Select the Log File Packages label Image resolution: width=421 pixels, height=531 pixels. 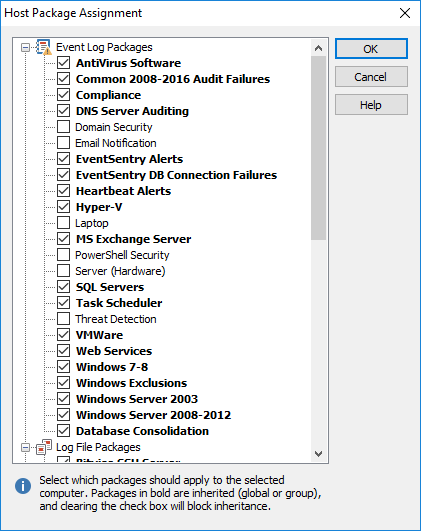(98, 447)
